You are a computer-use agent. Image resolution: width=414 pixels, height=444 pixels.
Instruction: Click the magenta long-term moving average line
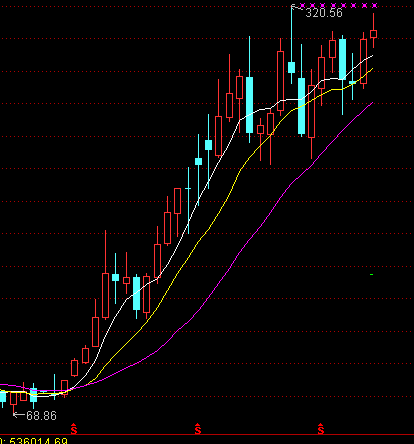coord(233,258)
